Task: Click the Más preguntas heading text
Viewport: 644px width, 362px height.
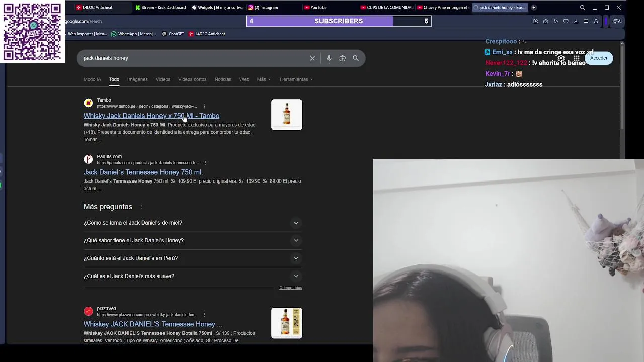Action: [108, 207]
